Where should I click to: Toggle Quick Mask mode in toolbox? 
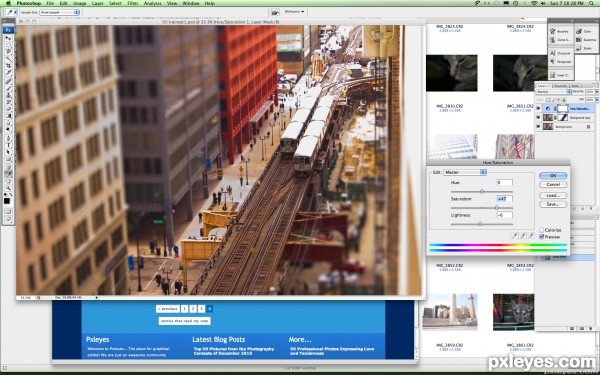[x=8, y=211]
